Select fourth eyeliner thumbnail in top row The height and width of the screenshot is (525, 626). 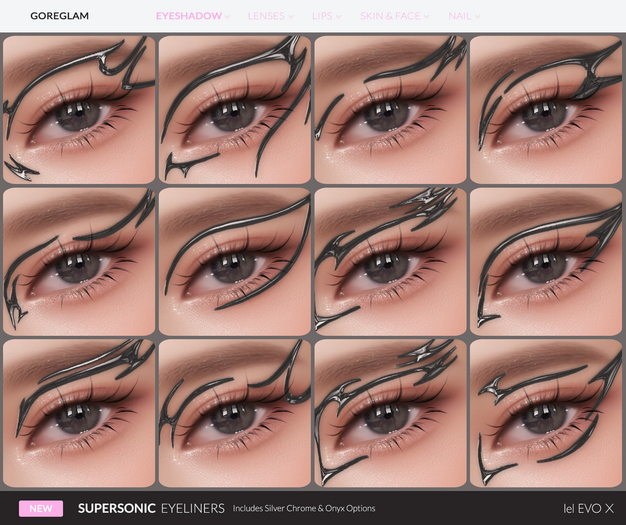[x=546, y=110]
